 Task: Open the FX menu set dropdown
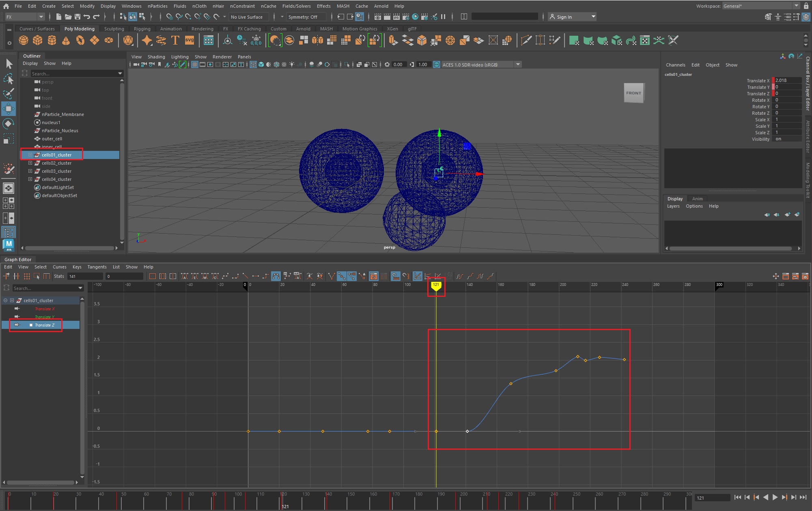(x=41, y=17)
